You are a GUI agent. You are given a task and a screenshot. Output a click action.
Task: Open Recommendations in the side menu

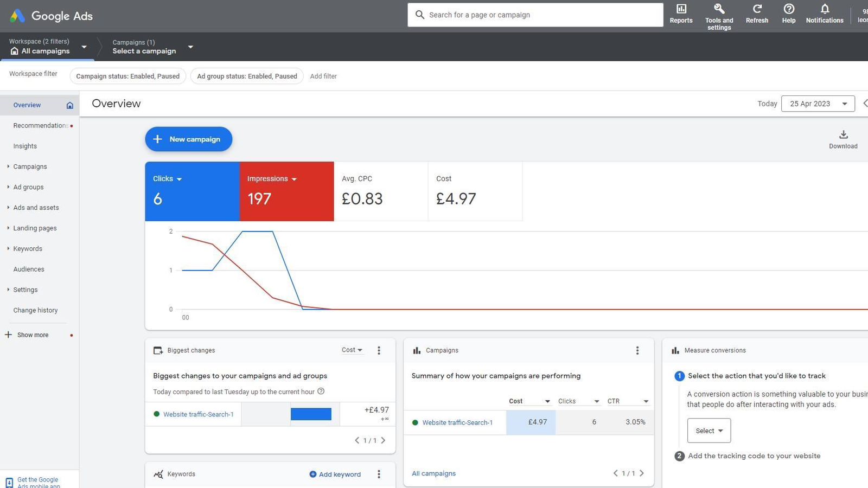click(40, 126)
